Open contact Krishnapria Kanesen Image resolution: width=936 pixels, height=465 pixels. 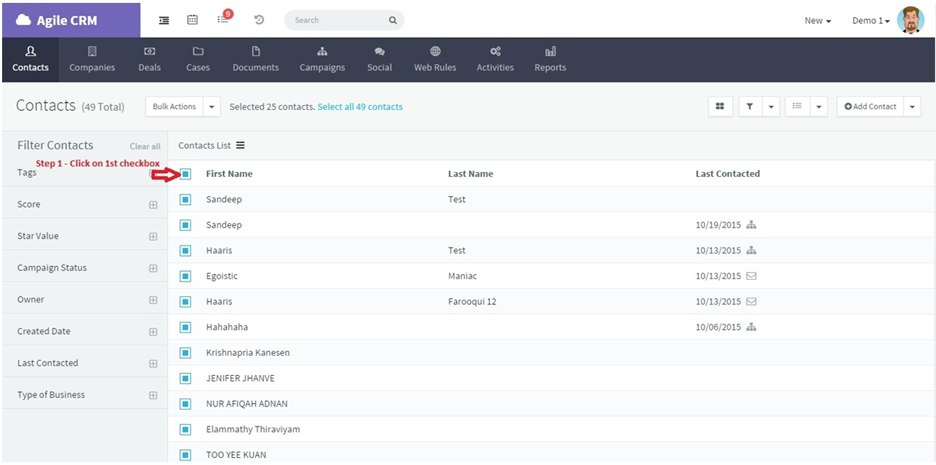(x=248, y=353)
